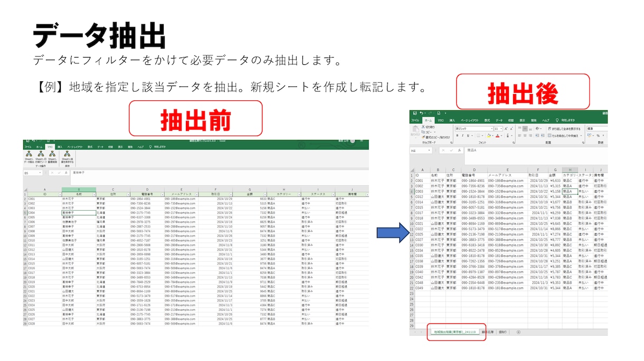
Task: Open the 住所 column filter dropdown
Action: click(128, 194)
